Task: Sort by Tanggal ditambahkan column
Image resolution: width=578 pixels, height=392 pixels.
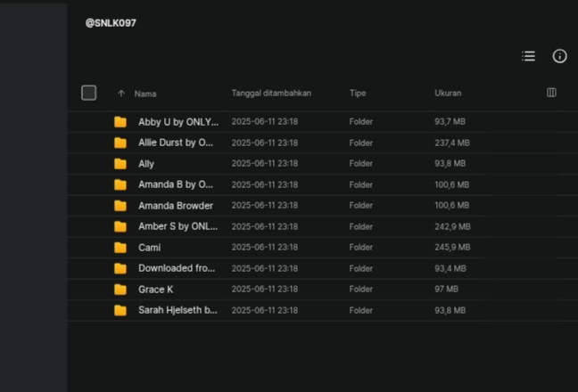Action: coord(271,94)
